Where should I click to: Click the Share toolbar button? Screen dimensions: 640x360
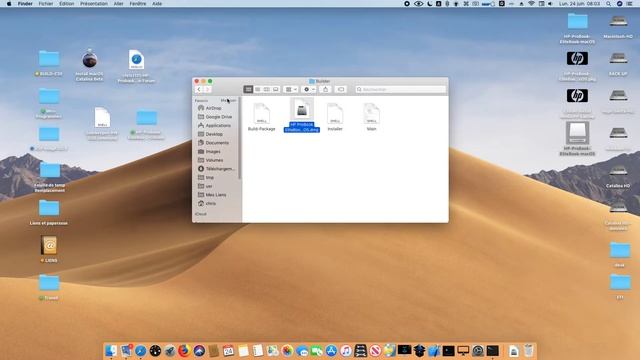tap(325, 89)
